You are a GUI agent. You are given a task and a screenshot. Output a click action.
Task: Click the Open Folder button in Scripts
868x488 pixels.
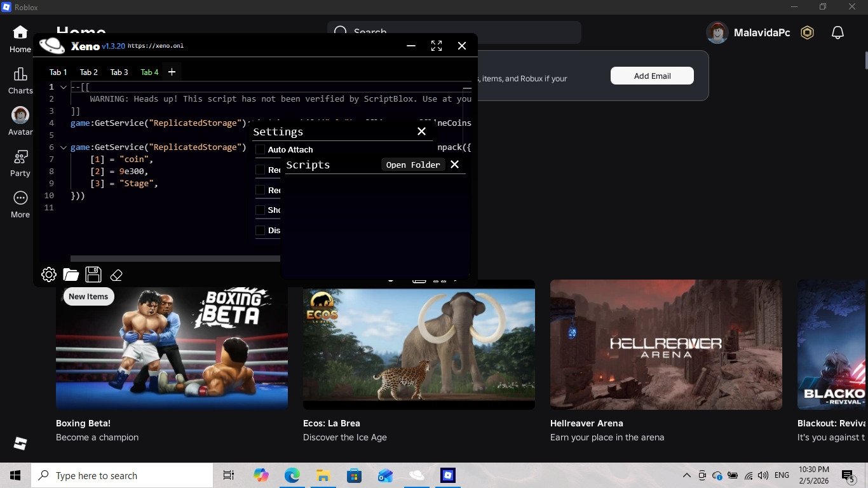tap(413, 165)
